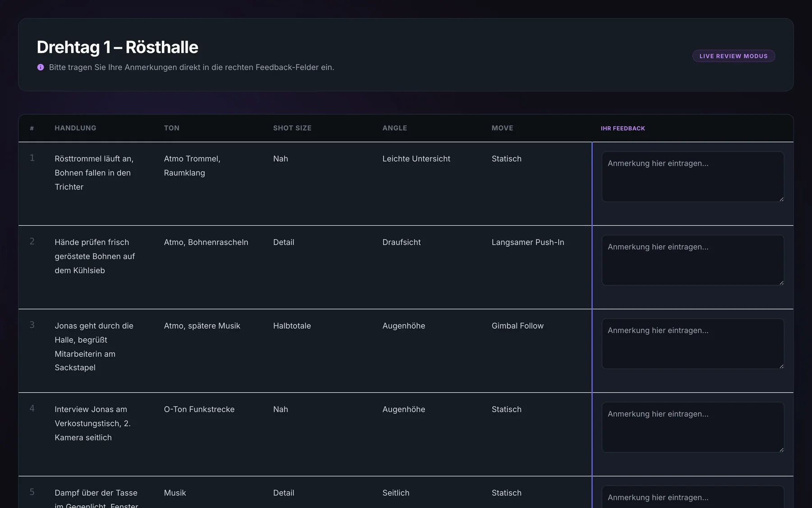Click the Atmo Trommel, Raumklang sound cell

tap(192, 166)
